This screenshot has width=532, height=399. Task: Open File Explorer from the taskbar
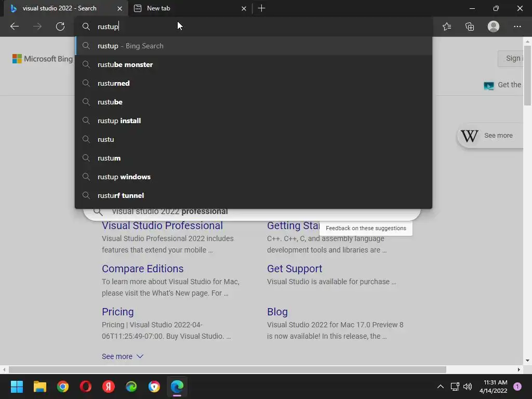39,387
